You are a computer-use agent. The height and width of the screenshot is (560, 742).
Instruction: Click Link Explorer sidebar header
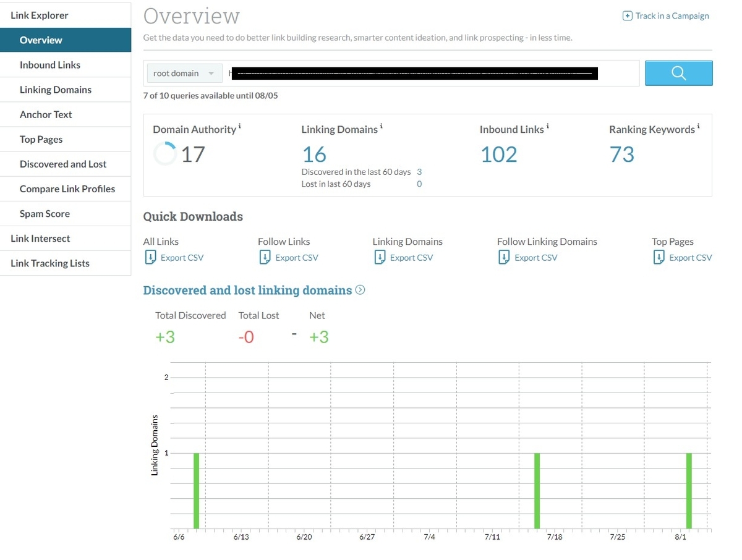point(66,15)
